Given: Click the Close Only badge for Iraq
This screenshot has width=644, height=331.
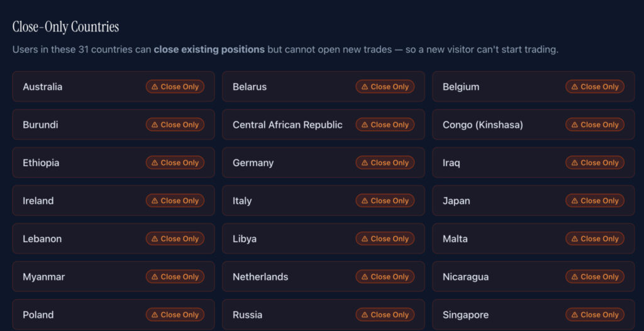Looking at the screenshot, I should click(595, 163).
